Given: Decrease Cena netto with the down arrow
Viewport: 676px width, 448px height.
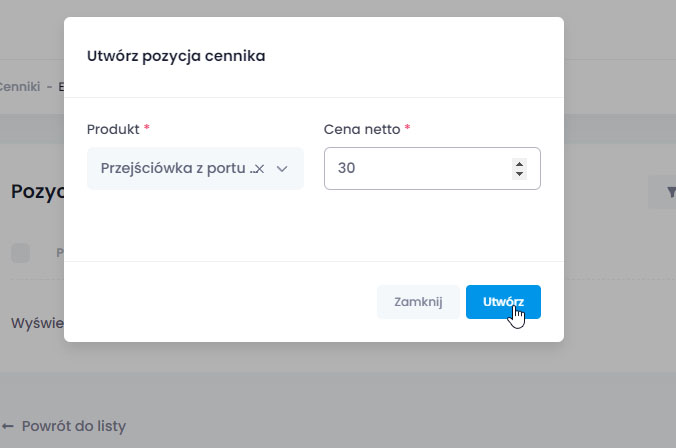Looking at the screenshot, I should [518, 175].
